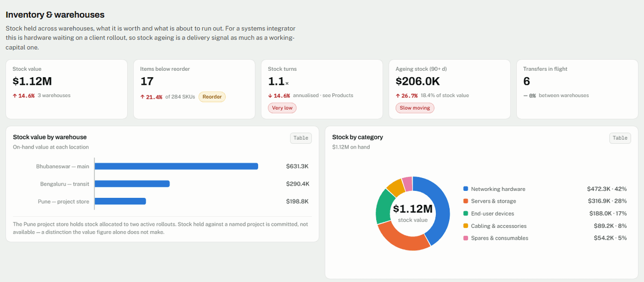Screen dimensions: 644x282
Task: Click the Ageing stock $206.0K figure
Action: pyautogui.click(x=418, y=81)
